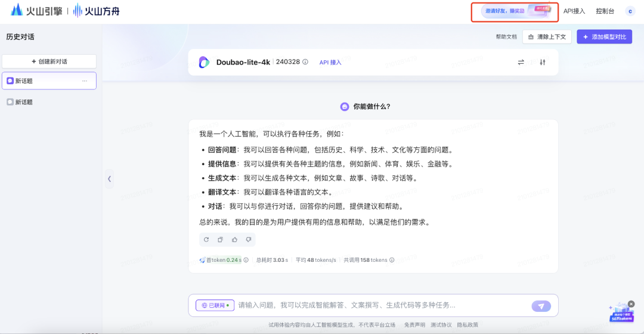
Task: Click model name Doubao-lite-4k
Action: [x=243, y=62]
